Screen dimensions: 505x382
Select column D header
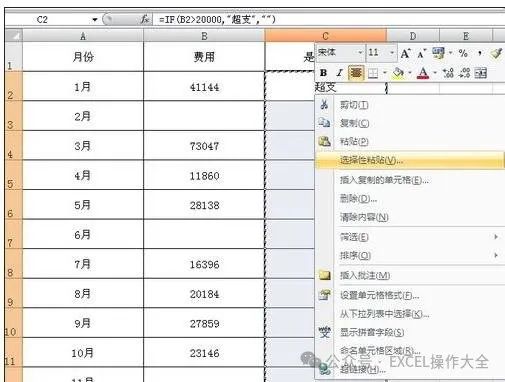[x=413, y=36]
